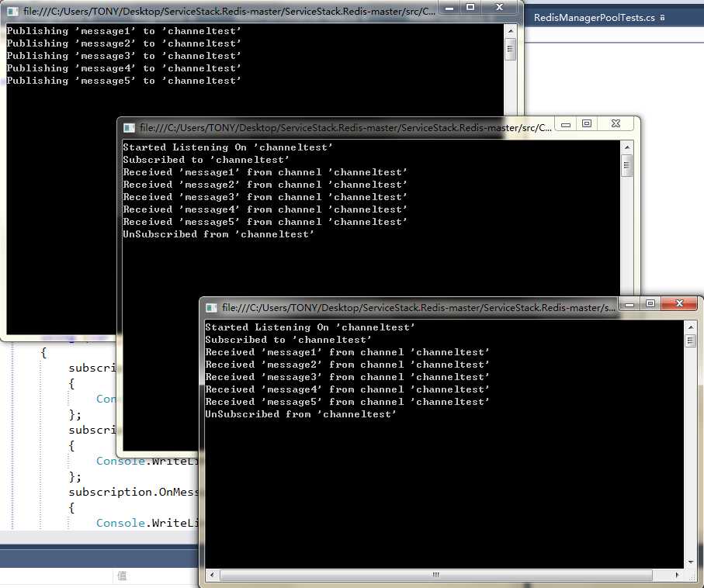Click the vertical scrollbar thumb in front console
Screen dimensions: 704x588
click(691, 341)
